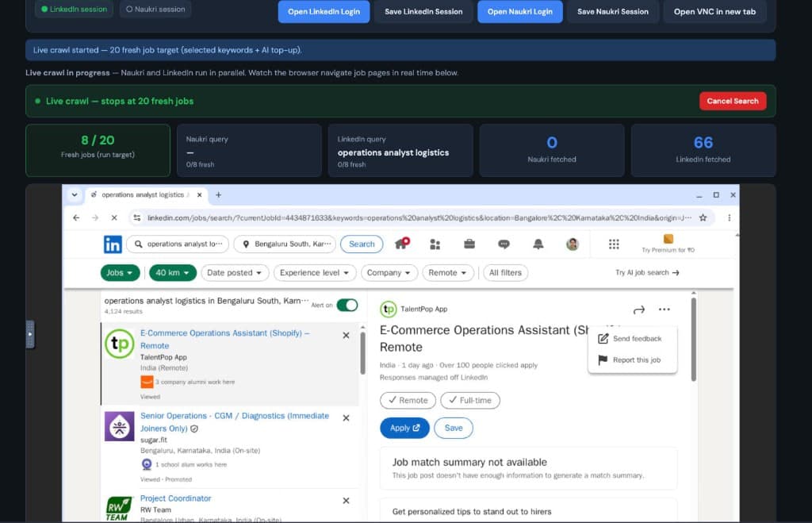The width and height of the screenshot is (812, 523).
Task: Open Messaging chat bubble icon
Action: [x=504, y=244]
